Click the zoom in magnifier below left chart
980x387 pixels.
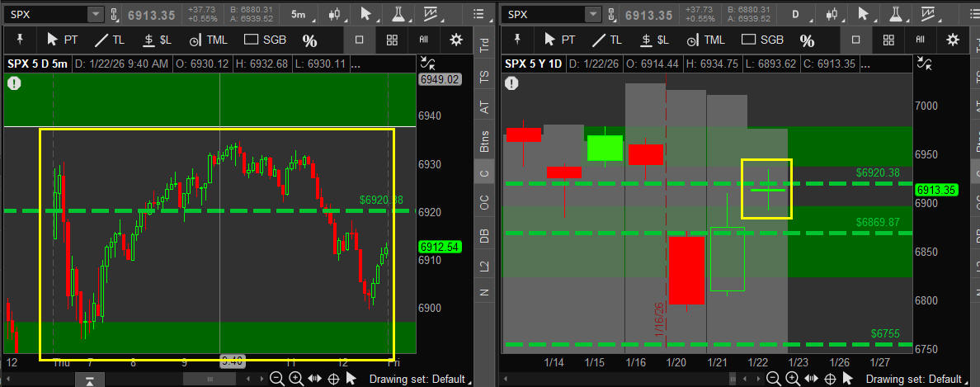[x=296, y=379]
